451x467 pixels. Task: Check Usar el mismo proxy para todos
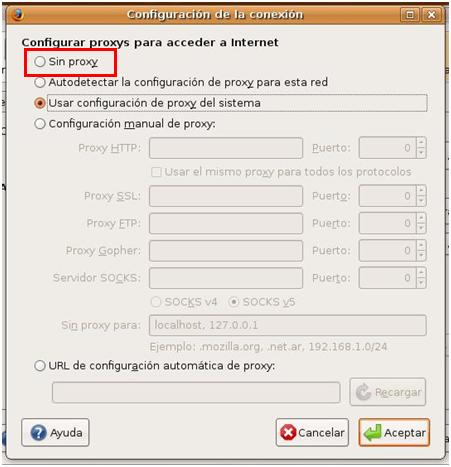[156, 172]
